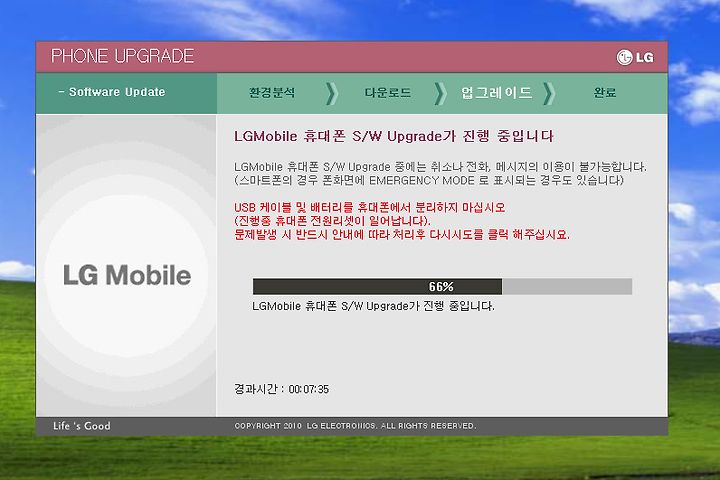Click the 진행중 휴대폰 전원리셋 warning line

pyautogui.click(x=332, y=221)
